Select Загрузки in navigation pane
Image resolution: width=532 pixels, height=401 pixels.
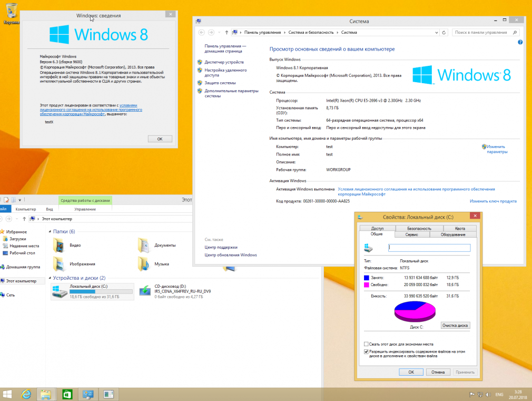coord(17,239)
